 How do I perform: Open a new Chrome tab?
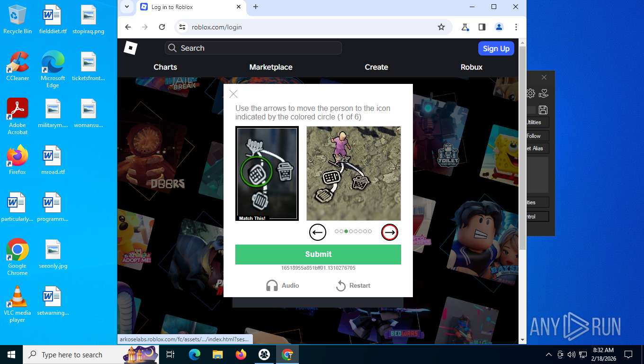click(x=256, y=7)
